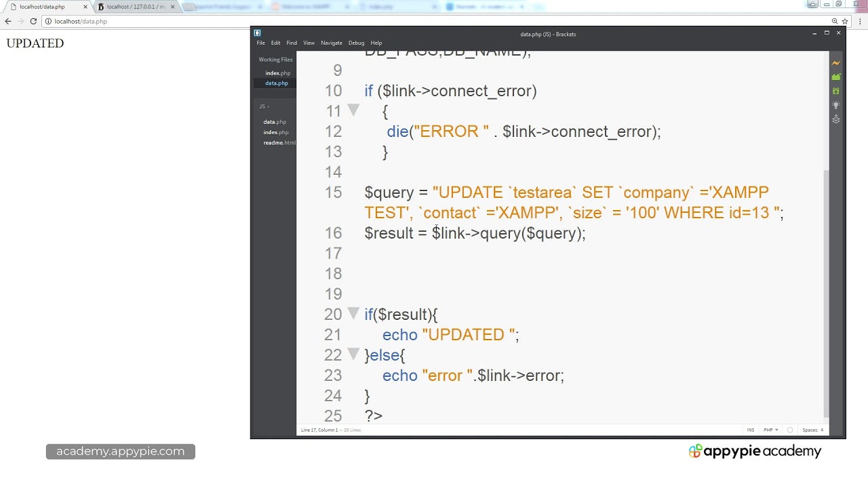Click the lightbulb hints icon
Viewport: 868px width, 488px height.
coord(836,105)
